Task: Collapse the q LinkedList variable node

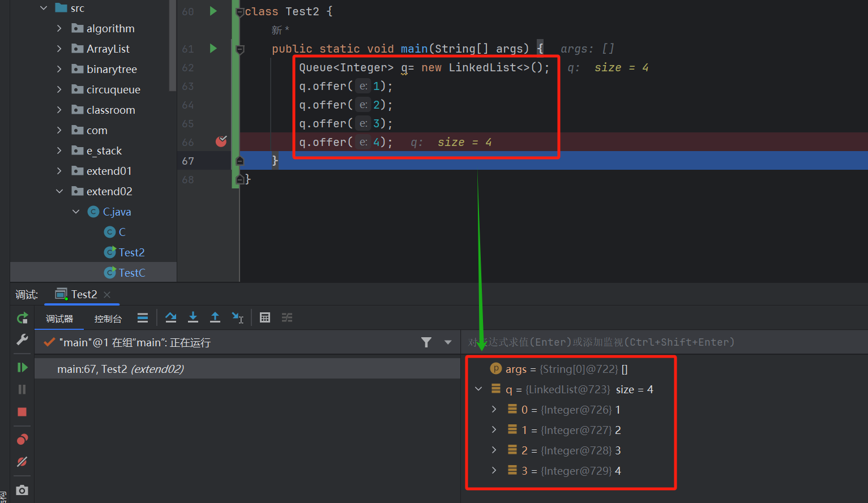Action: 478,389
